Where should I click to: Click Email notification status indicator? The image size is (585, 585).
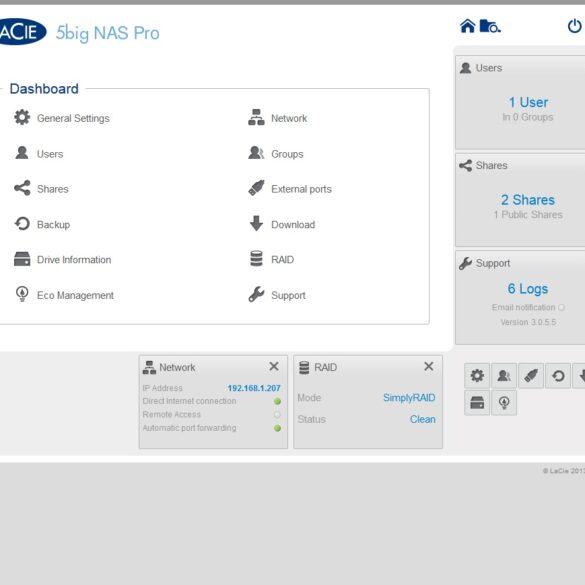561,307
